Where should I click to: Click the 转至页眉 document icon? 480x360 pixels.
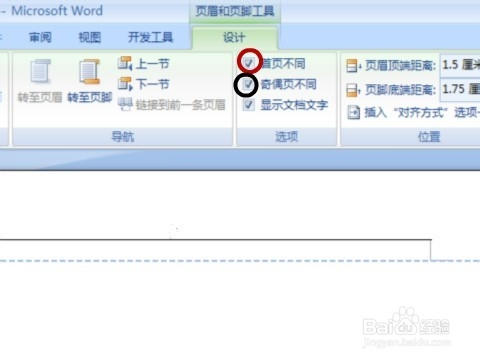(x=40, y=71)
